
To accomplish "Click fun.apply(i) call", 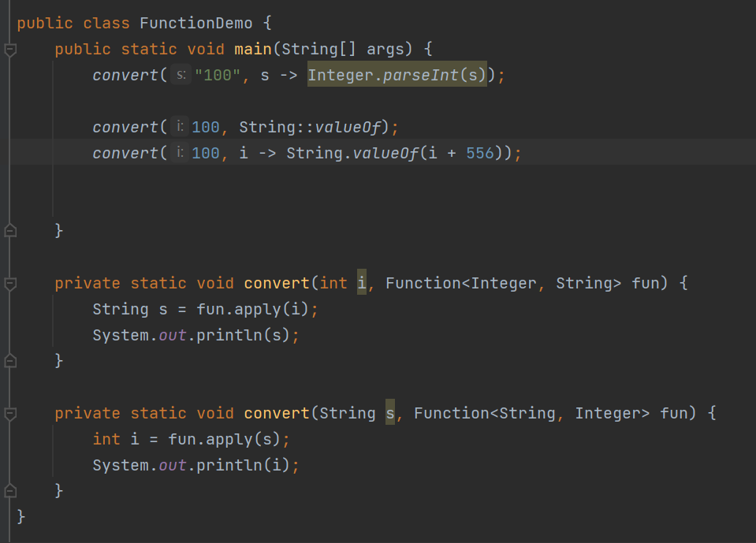I will 252,309.
